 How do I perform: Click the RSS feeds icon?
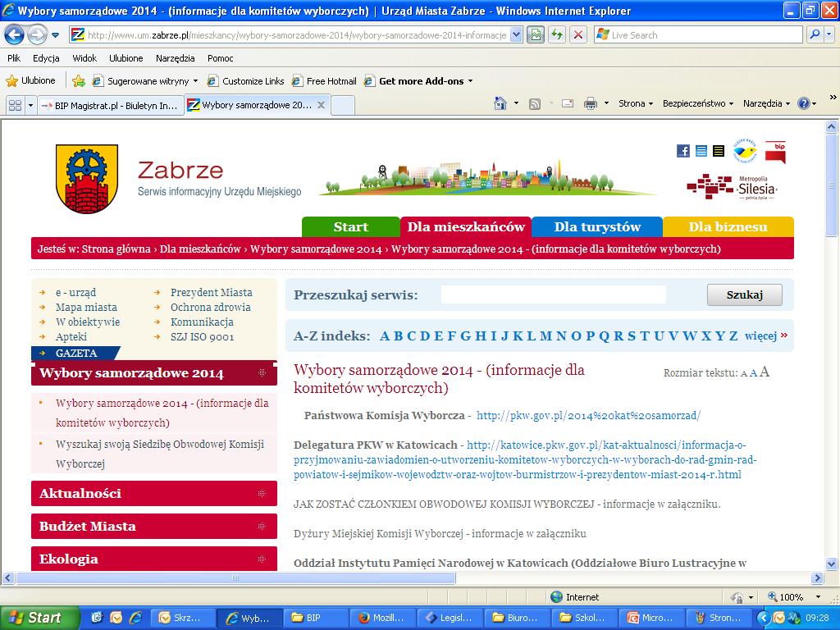[x=535, y=104]
